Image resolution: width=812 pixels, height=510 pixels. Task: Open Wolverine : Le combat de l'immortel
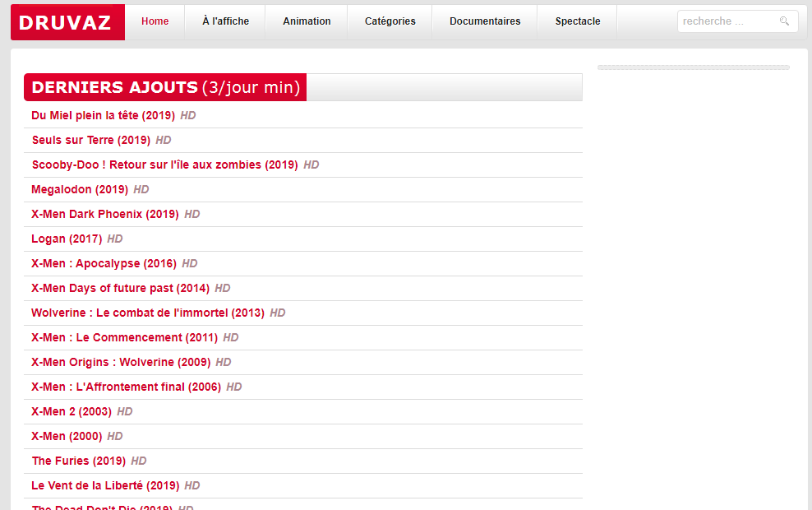148,313
